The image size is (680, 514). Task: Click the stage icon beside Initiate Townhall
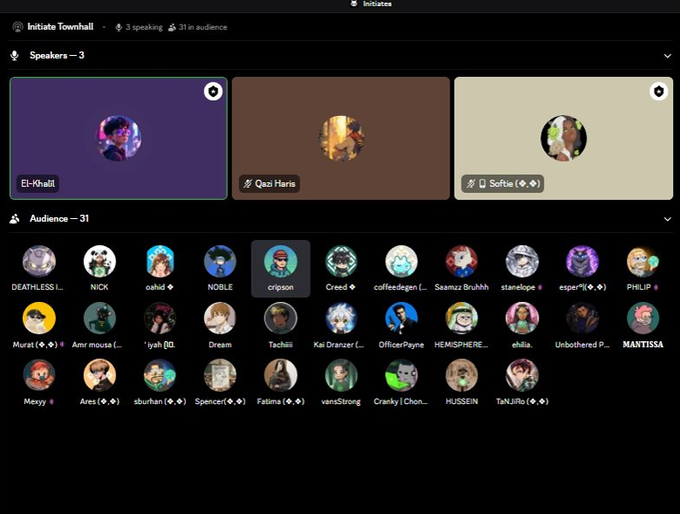pyautogui.click(x=18, y=27)
